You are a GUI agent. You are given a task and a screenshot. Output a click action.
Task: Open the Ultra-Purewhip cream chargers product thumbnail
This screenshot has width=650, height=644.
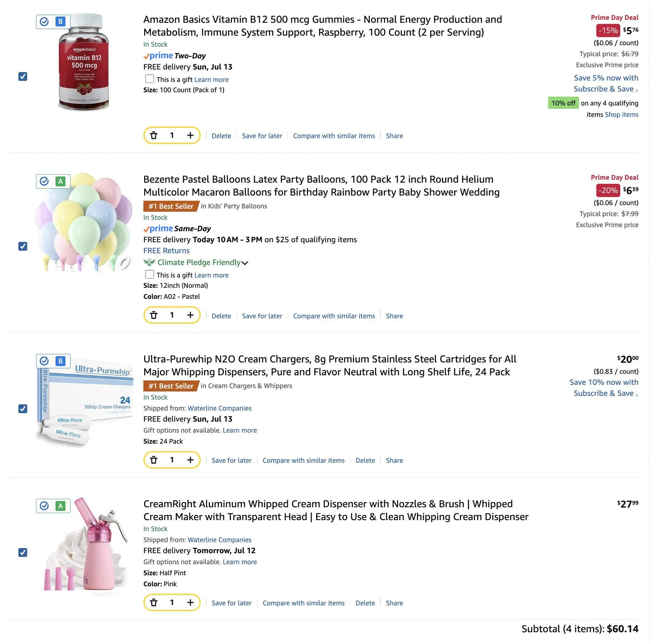(85, 401)
